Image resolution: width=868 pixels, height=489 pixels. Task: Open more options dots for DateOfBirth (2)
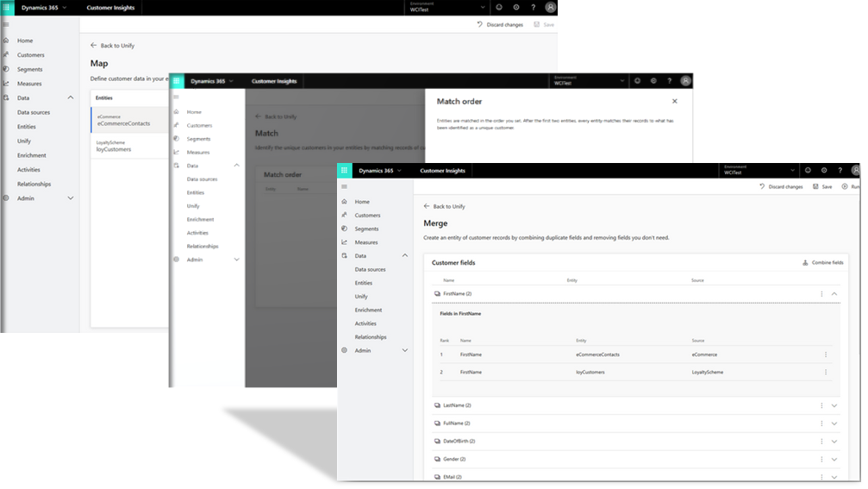click(x=821, y=442)
